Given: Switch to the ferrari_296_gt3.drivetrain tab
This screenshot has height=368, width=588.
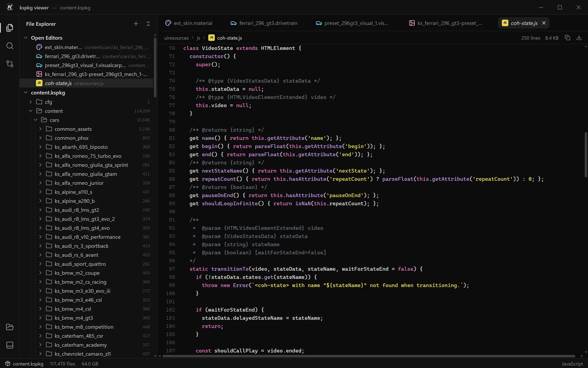Looking at the screenshot, I should click(264, 23).
